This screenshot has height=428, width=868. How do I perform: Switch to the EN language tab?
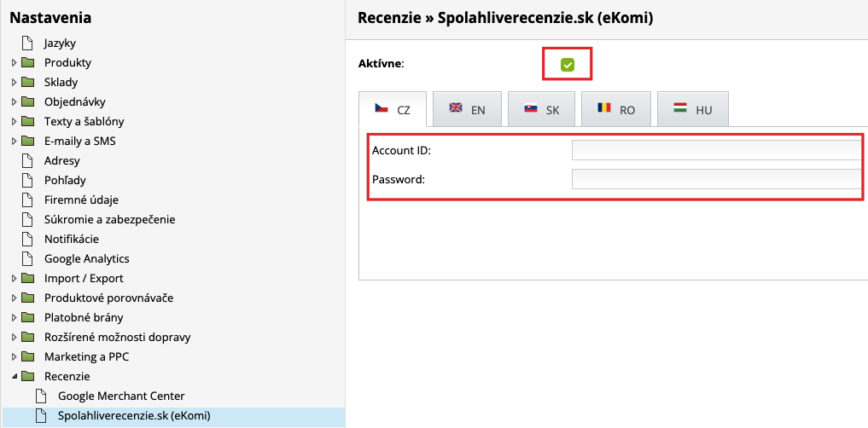[467, 109]
